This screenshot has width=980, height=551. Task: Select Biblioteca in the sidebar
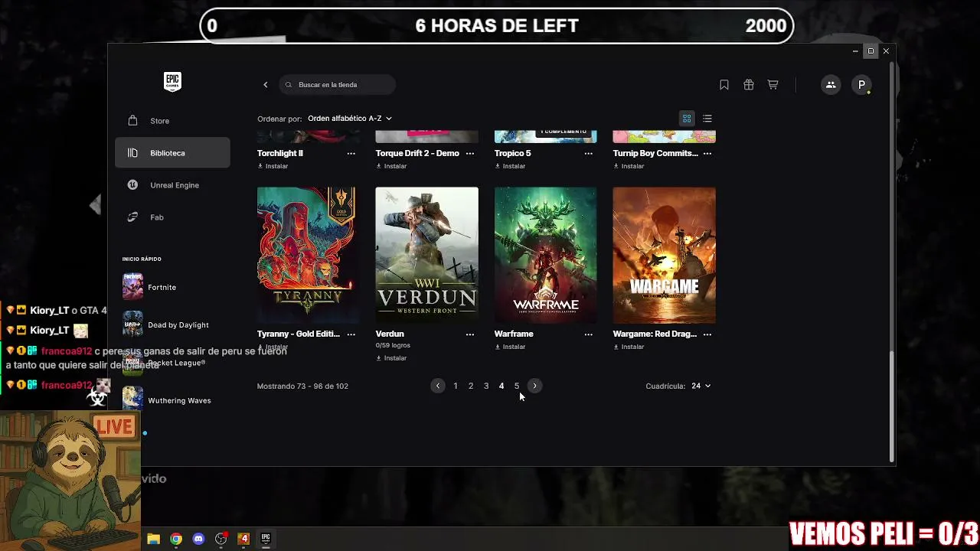pyautogui.click(x=172, y=153)
